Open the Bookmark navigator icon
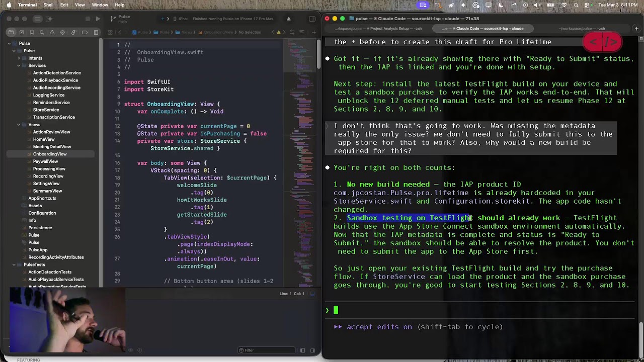The height and width of the screenshot is (362, 644). coord(32,32)
